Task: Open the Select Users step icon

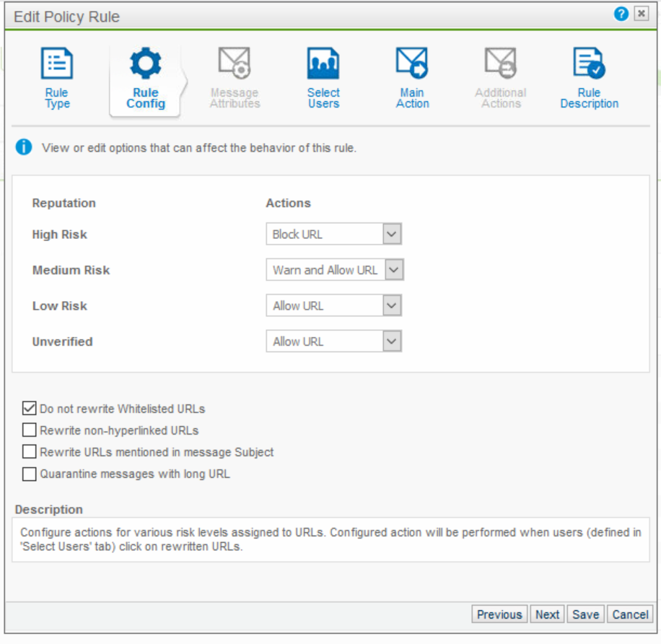Action: click(x=323, y=64)
